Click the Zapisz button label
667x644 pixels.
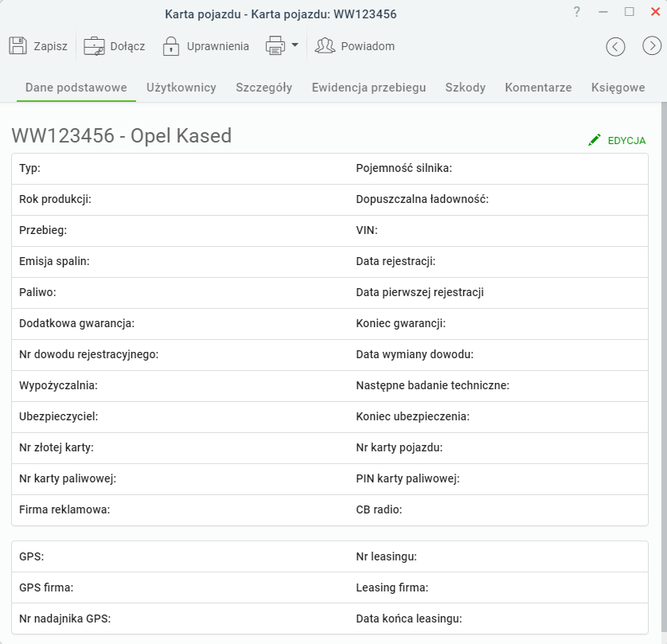coord(51,46)
